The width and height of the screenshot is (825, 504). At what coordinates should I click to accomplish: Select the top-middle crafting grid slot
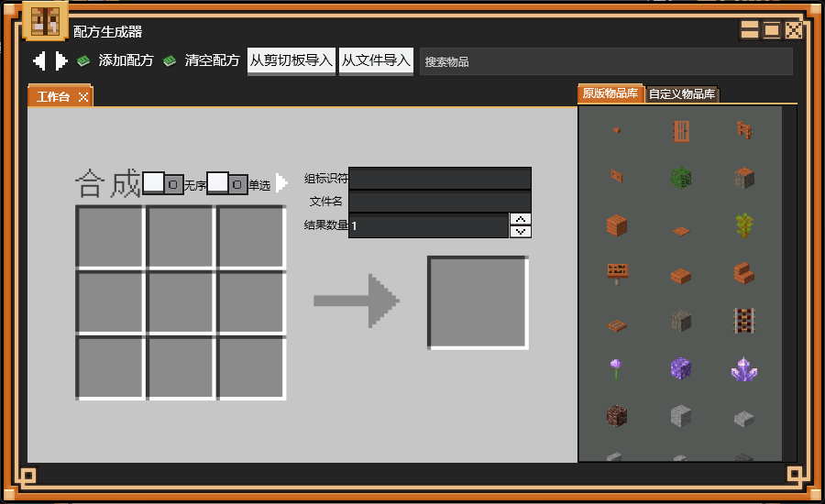point(181,236)
